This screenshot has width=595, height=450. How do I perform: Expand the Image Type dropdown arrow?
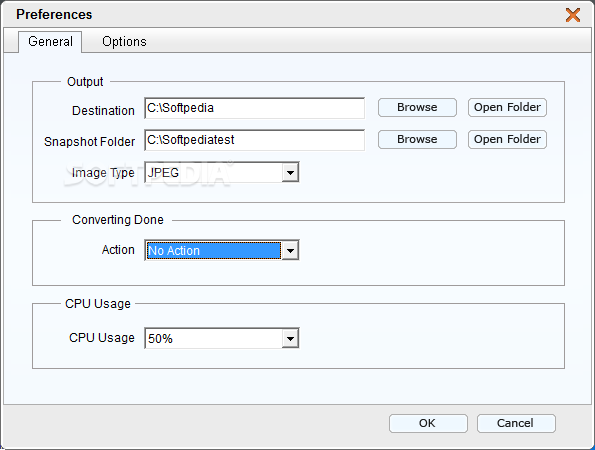(290, 173)
